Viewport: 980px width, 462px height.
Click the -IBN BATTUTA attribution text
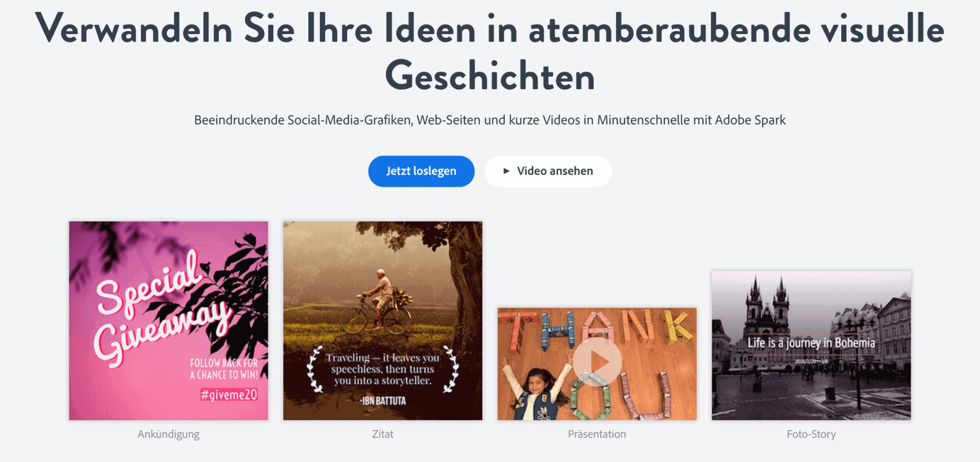pyautogui.click(x=382, y=400)
